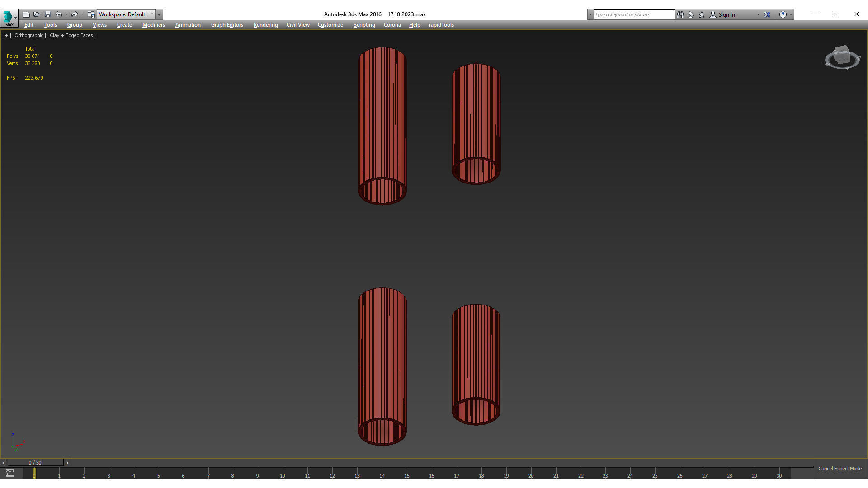
Task: Open the Rendering menu
Action: [265, 25]
